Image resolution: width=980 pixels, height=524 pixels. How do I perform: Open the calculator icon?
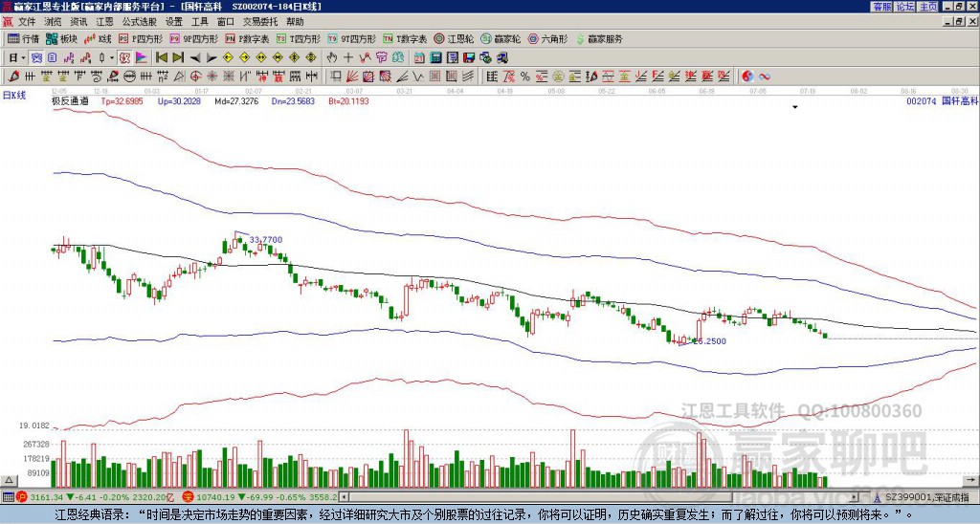pyautogui.click(x=435, y=58)
